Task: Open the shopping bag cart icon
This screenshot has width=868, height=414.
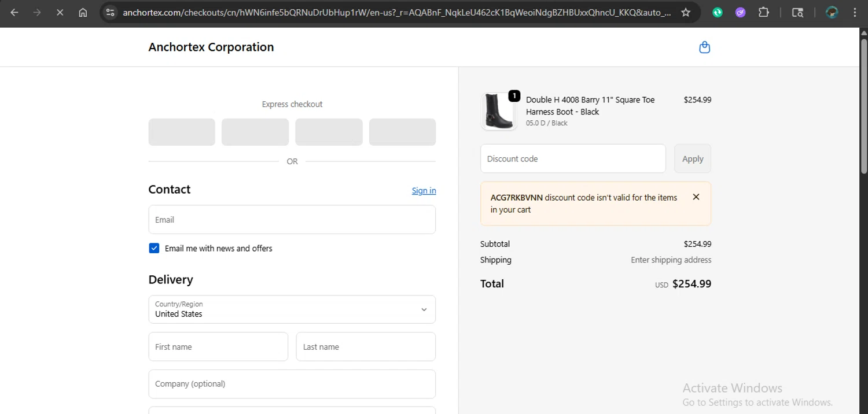Action: pos(704,47)
